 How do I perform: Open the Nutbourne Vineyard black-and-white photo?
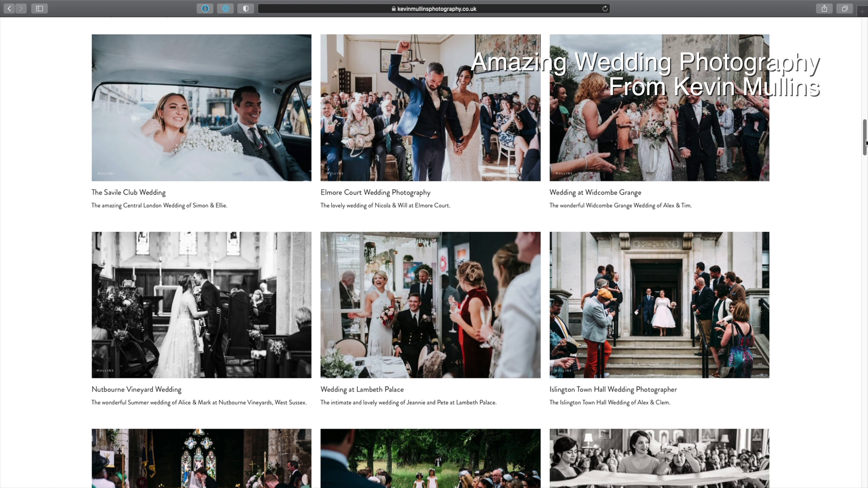[x=201, y=305]
